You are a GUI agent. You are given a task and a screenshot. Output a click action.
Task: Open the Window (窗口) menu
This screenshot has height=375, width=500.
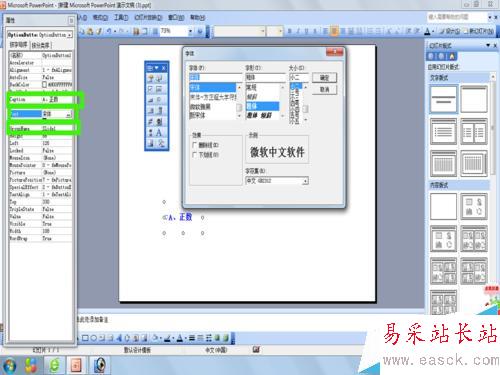tap(176, 17)
